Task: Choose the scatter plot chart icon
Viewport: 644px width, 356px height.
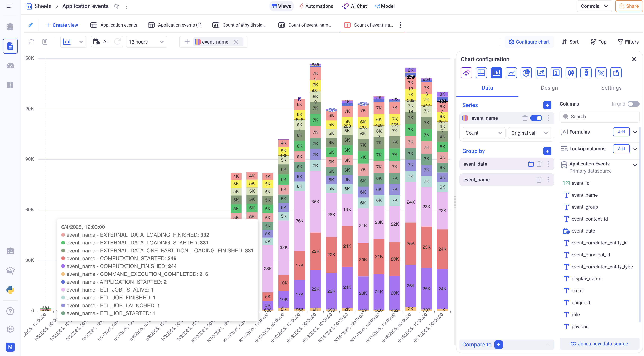Action: coord(541,73)
